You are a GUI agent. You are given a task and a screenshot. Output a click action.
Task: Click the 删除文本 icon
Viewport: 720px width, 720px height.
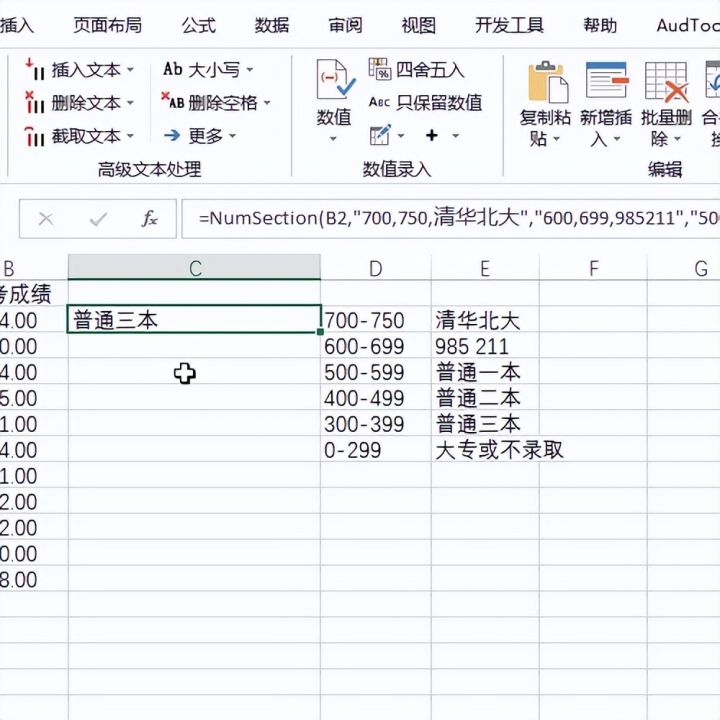[x=35, y=102]
